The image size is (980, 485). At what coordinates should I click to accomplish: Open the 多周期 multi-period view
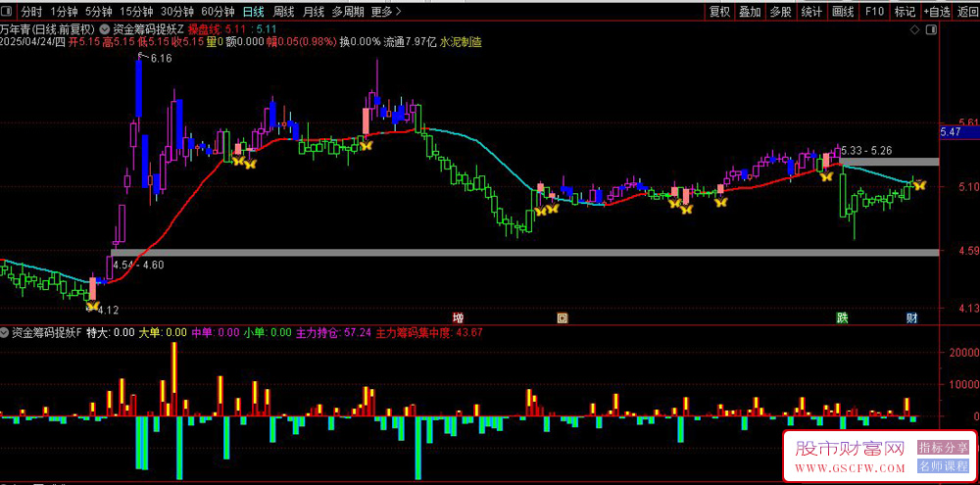point(347,11)
